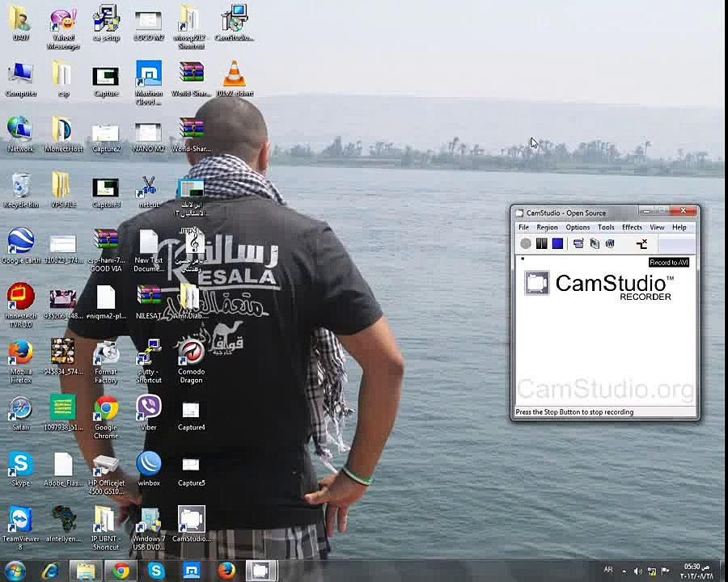Toggle the SWF record mode icon in CamStudio

tap(610, 243)
